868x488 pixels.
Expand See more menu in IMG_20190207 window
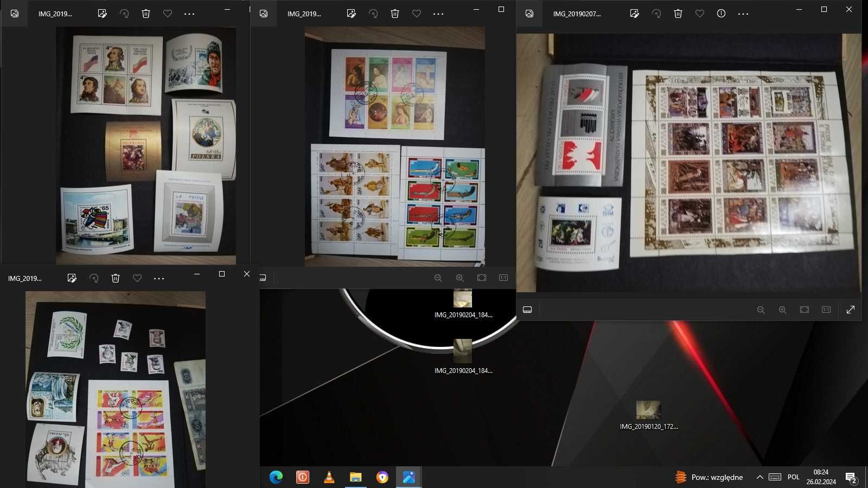pyautogui.click(x=743, y=14)
